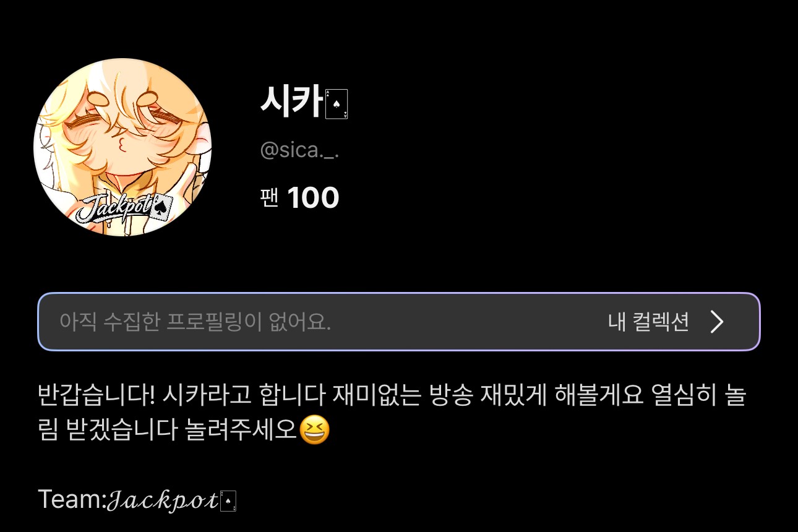
Task: Click the card emoji after Jackpot
Action: 229,501
